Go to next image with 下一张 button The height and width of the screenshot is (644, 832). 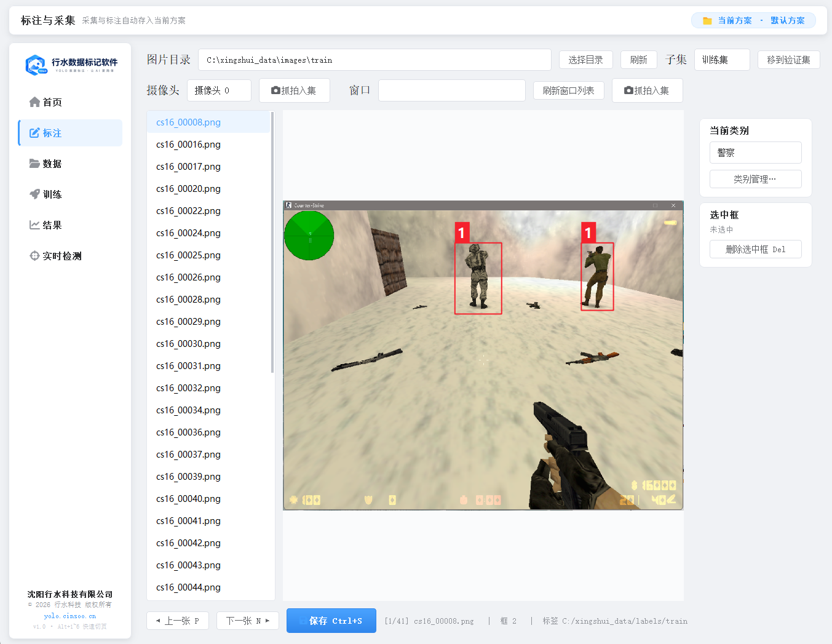pyautogui.click(x=248, y=621)
